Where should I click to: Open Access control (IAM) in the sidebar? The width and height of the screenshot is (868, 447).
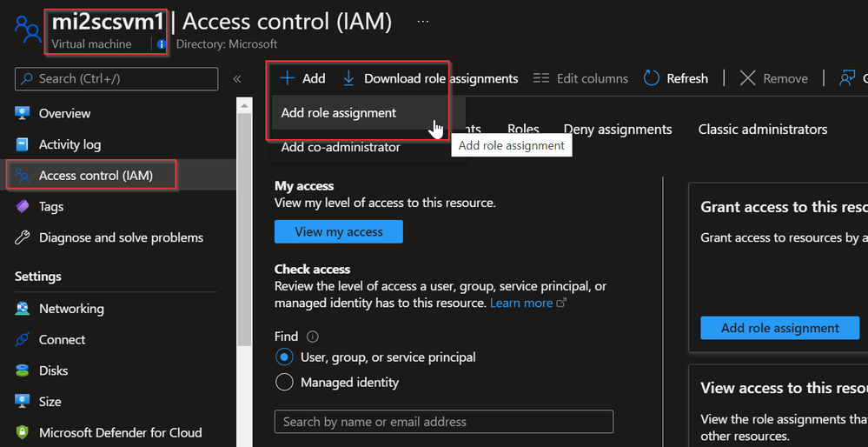pyautogui.click(x=118, y=176)
